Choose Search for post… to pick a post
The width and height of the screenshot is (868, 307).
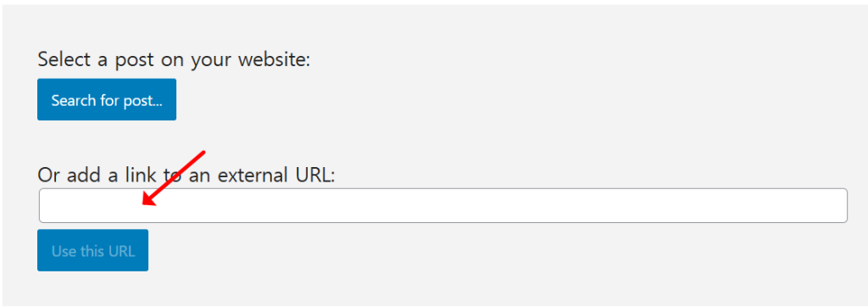coord(107,99)
